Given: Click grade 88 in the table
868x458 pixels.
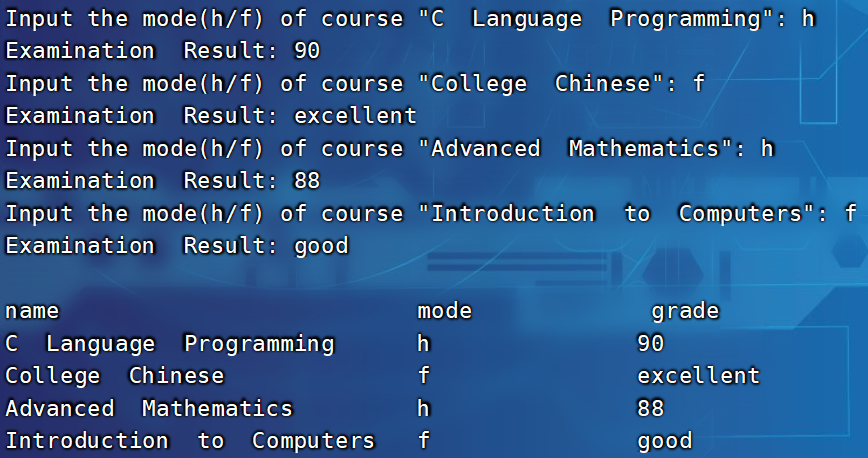Looking at the screenshot, I should pyautogui.click(x=650, y=408).
